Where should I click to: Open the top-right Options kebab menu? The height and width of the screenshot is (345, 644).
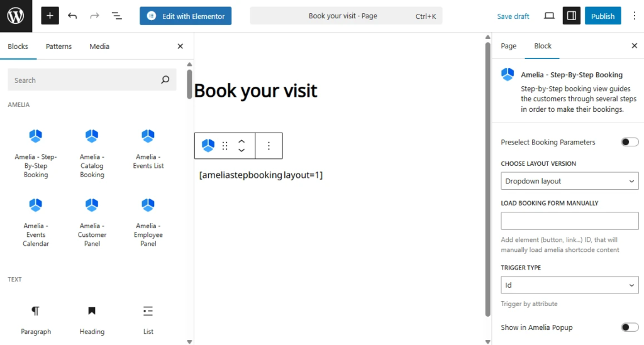[x=634, y=16]
